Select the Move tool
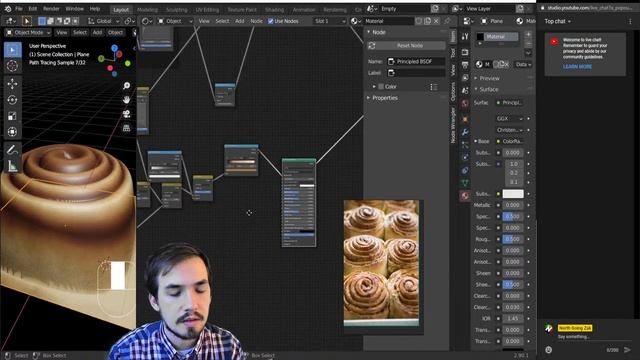The width and height of the screenshot is (640, 360). pyautogui.click(x=12, y=84)
